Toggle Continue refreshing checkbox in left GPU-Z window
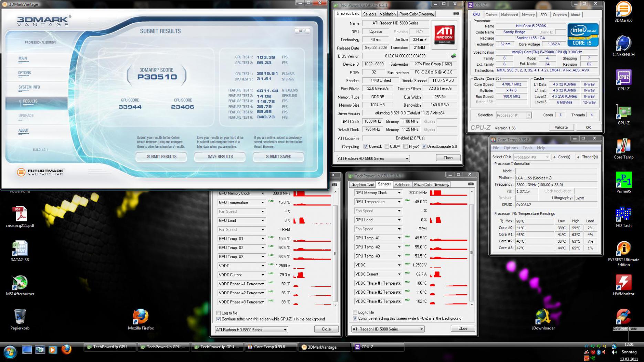This screenshot has width=644, height=362. [x=218, y=319]
